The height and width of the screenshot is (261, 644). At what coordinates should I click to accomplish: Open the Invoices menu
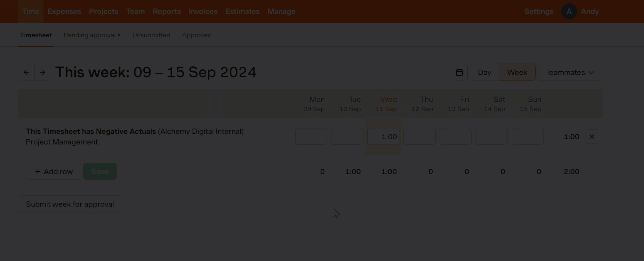(203, 11)
